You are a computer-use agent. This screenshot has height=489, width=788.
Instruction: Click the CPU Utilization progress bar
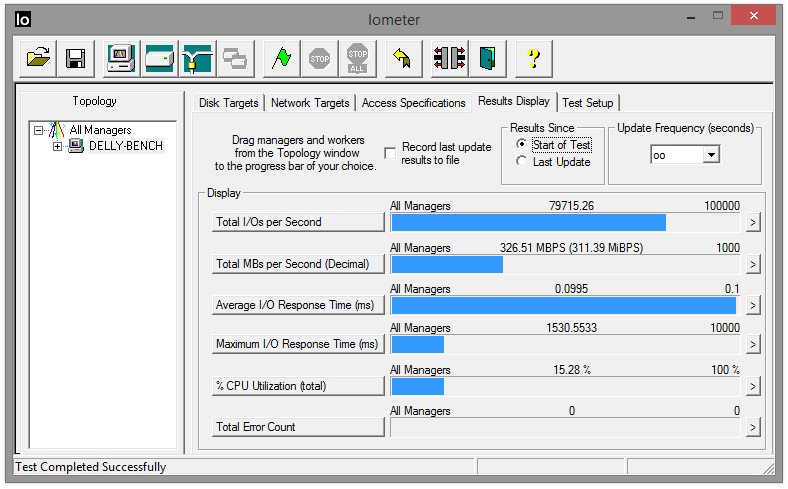pyautogui.click(x=565, y=386)
